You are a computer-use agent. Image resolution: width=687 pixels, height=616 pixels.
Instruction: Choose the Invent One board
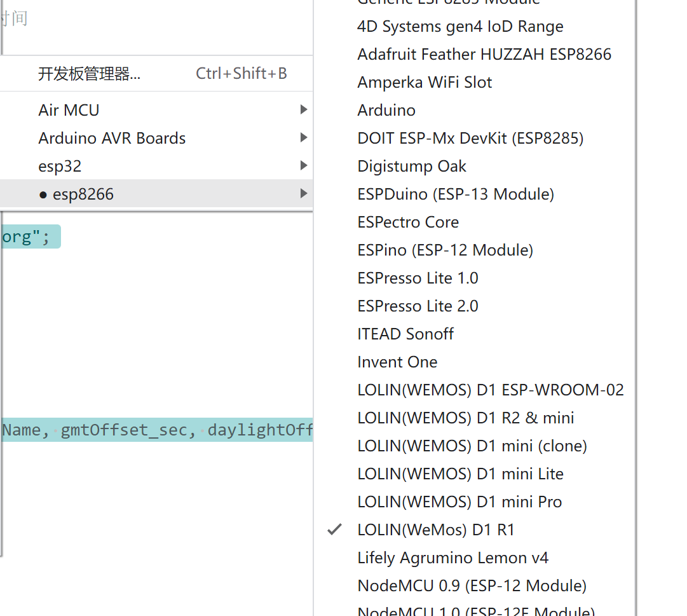[x=475, y=362]
